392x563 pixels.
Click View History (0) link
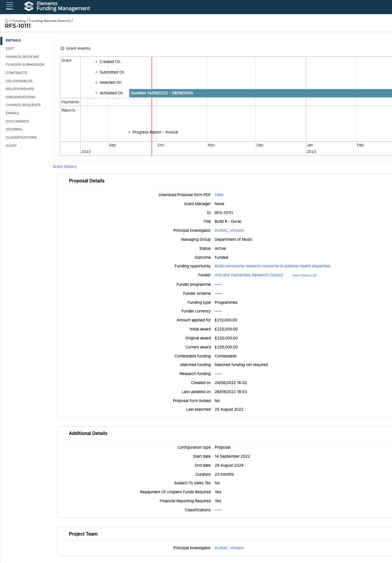[x=304, y=276]
